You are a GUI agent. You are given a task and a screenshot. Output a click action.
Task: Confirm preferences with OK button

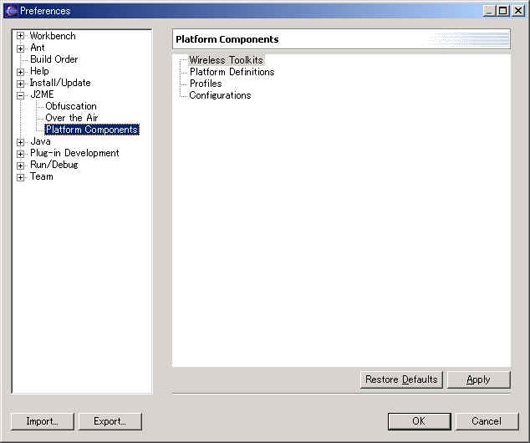[x=419, y=421]
